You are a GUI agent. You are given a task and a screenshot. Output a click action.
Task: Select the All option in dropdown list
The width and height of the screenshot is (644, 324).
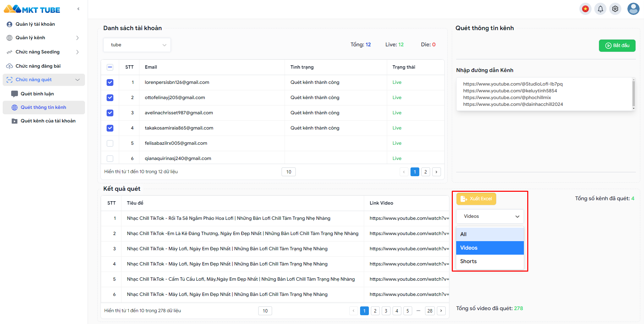pos(490,234)
